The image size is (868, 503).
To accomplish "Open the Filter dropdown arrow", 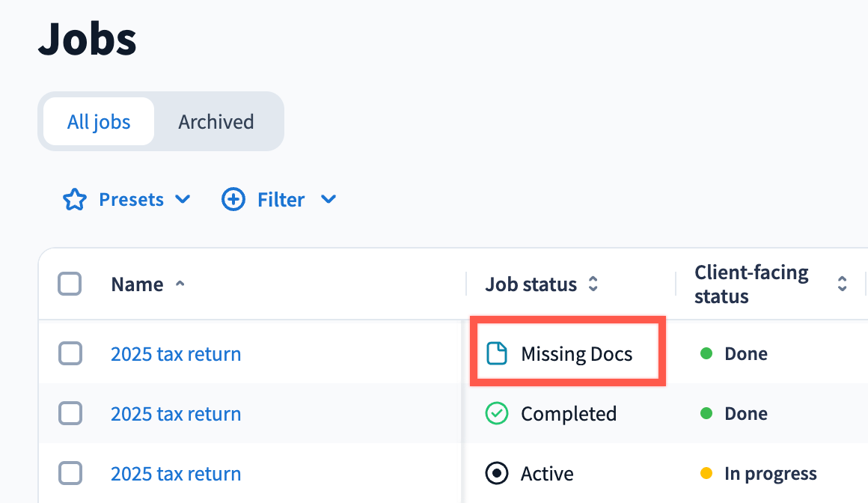I will tap(328, 200).
